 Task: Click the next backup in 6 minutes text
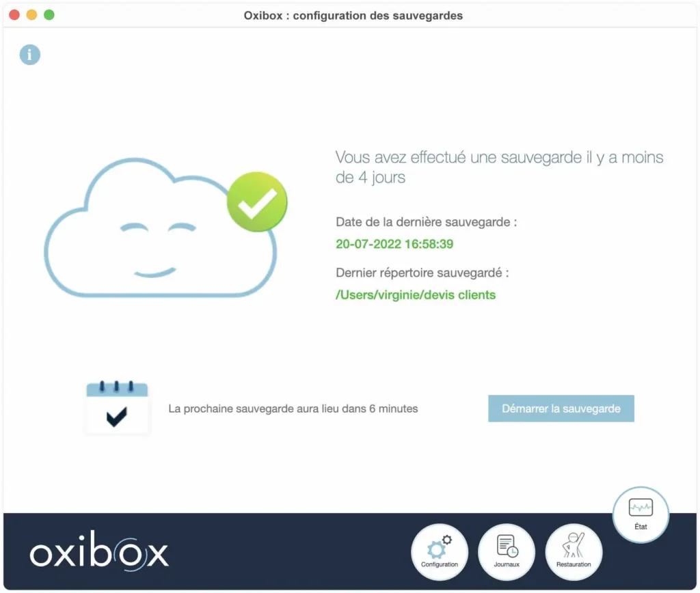[x=293, y=409]
